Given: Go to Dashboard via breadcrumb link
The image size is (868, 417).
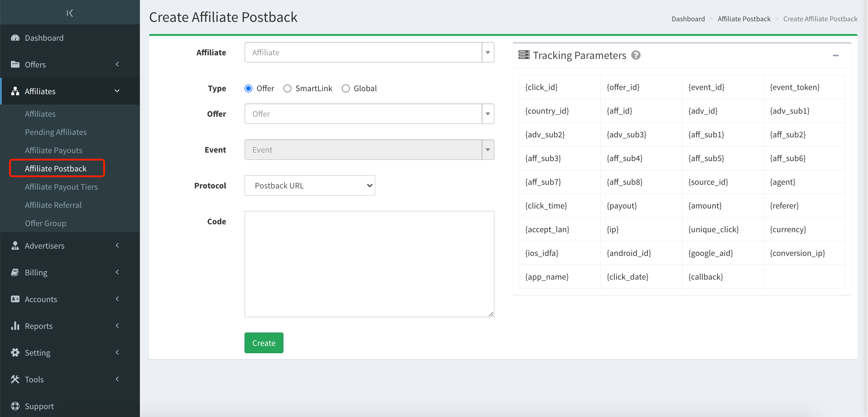Looking at the screenshot, I should 688,19.
